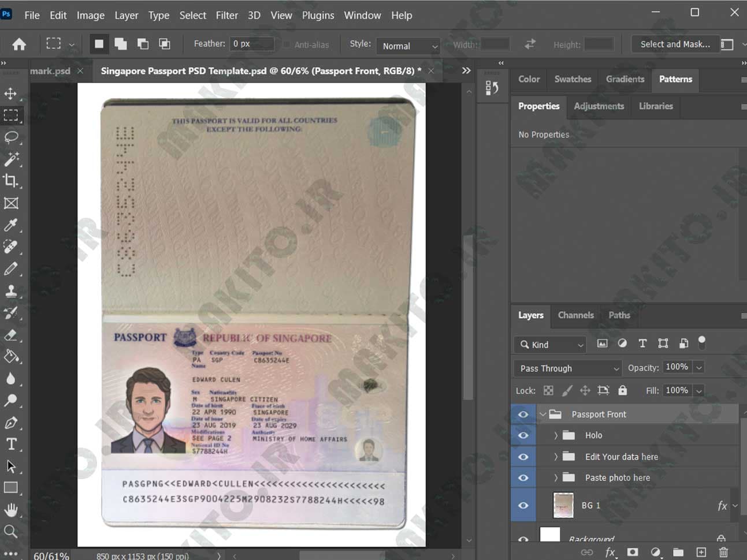Filter layers by type layer icon
Viewport: 747px width, 560px height.
(642, 344)
